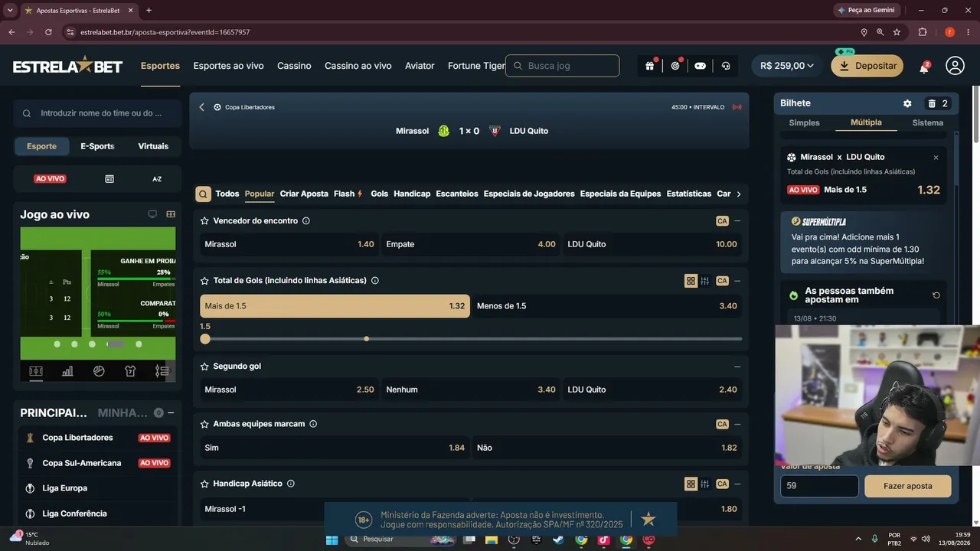Favorite the Vencedor do encontro market
The image size is (980, 551).
[x=204, y=221]
